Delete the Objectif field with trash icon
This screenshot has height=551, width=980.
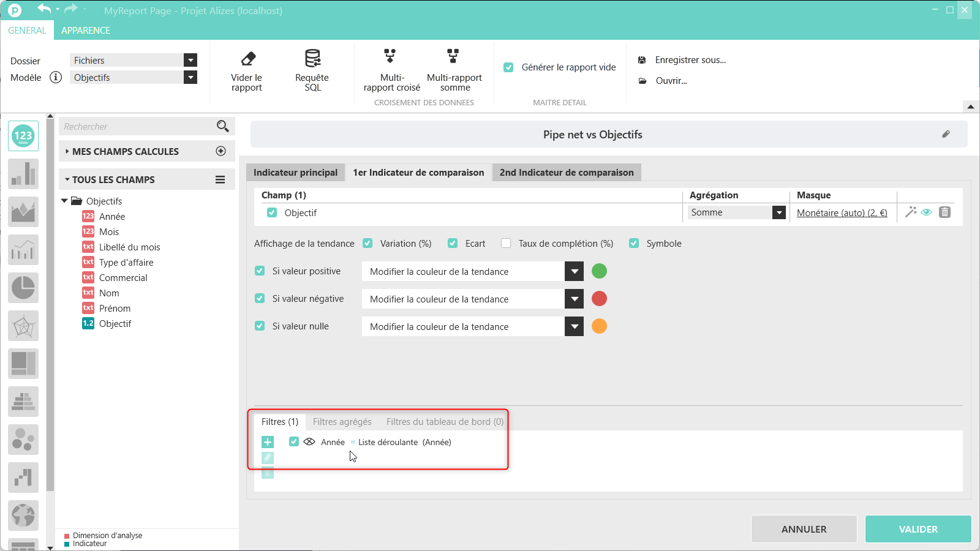pyautogui.click(x=945, y=212)
